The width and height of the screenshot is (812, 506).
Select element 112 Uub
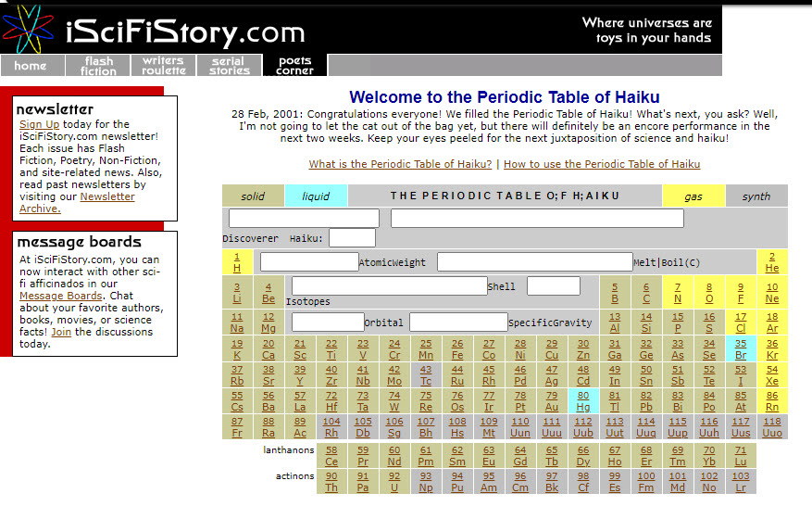click(x=583, y=426)
